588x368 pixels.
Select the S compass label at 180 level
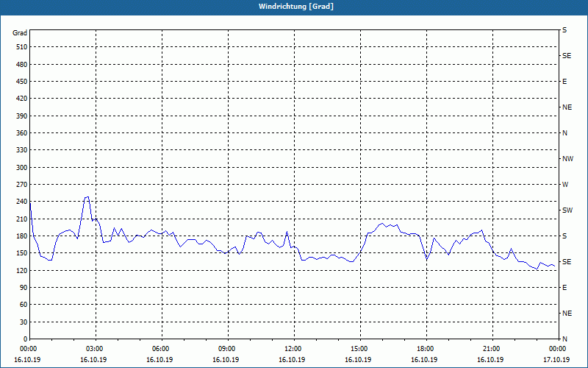pos(564,236)
